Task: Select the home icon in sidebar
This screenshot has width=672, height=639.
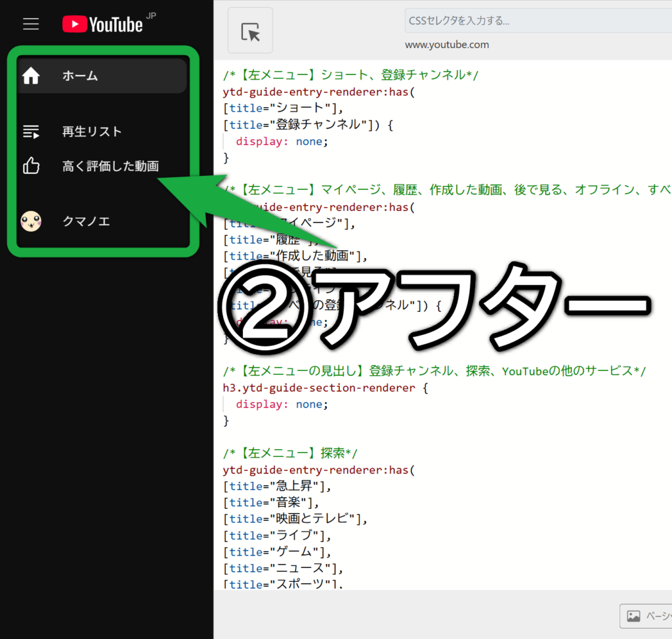Action: (x=31, y=76)
